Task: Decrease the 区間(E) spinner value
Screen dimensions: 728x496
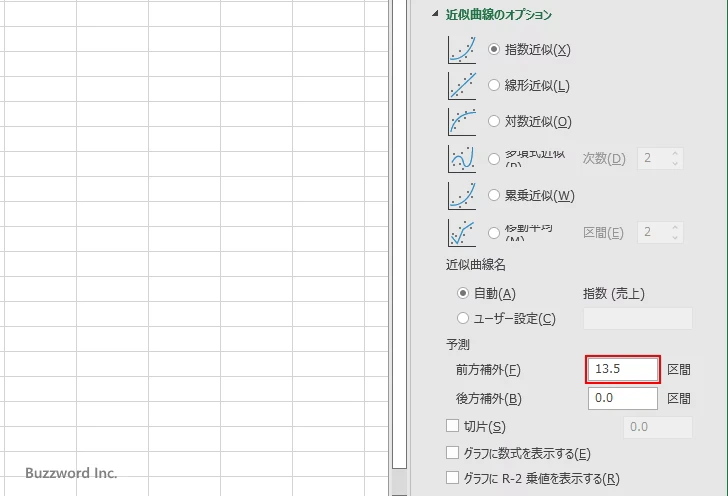Action: point(675,237)
